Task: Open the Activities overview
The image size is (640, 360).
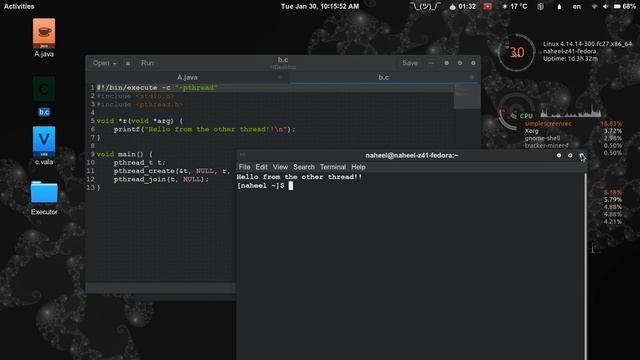Action: pyautogui.click(x=19, y=6)
